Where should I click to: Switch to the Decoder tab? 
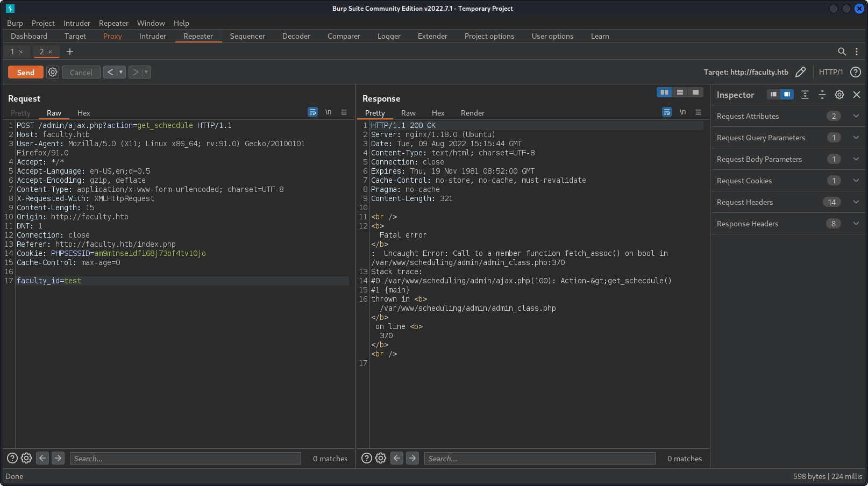click(296, 36)
